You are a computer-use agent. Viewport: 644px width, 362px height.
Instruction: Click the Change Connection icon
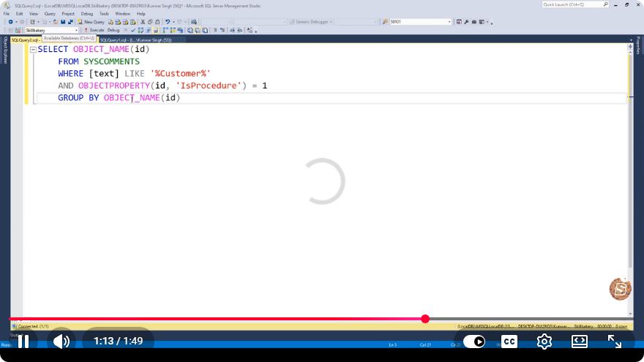point(18,30)
